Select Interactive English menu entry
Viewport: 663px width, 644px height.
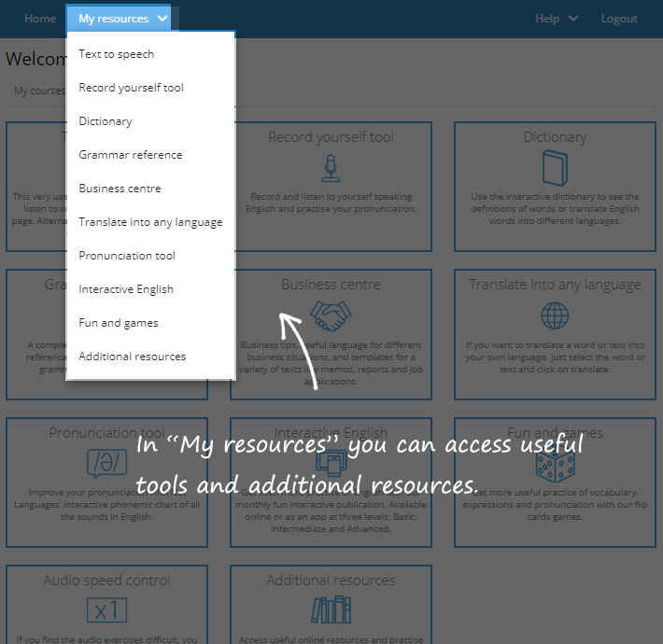pyautogui.click(x=126, y=289)
